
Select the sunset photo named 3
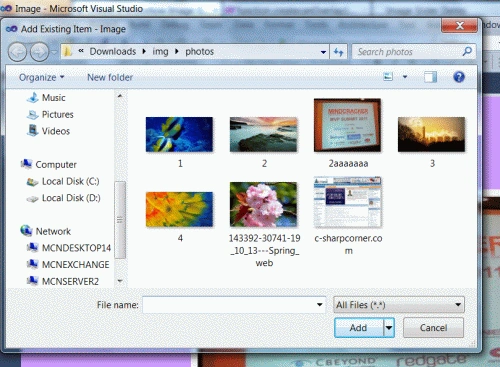[431, 134]
